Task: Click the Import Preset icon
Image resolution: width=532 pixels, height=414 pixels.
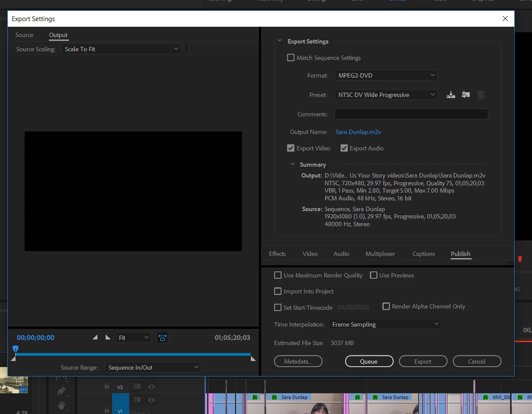Action: [x=466, y=95]
